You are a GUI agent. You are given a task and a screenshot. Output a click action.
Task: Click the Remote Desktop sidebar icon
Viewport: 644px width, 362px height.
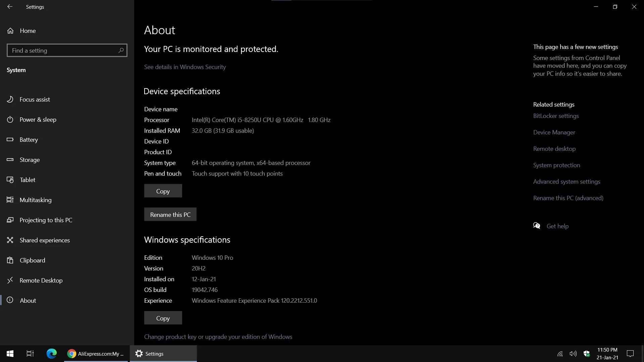(10, 280)
